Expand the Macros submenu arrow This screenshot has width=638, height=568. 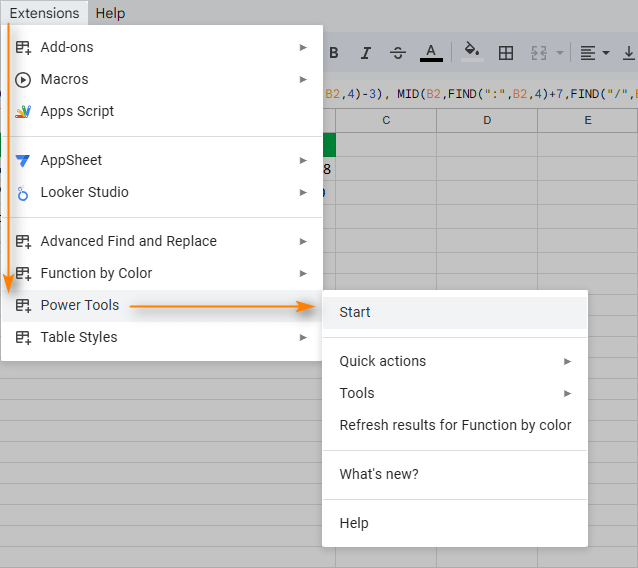(303, 79)
